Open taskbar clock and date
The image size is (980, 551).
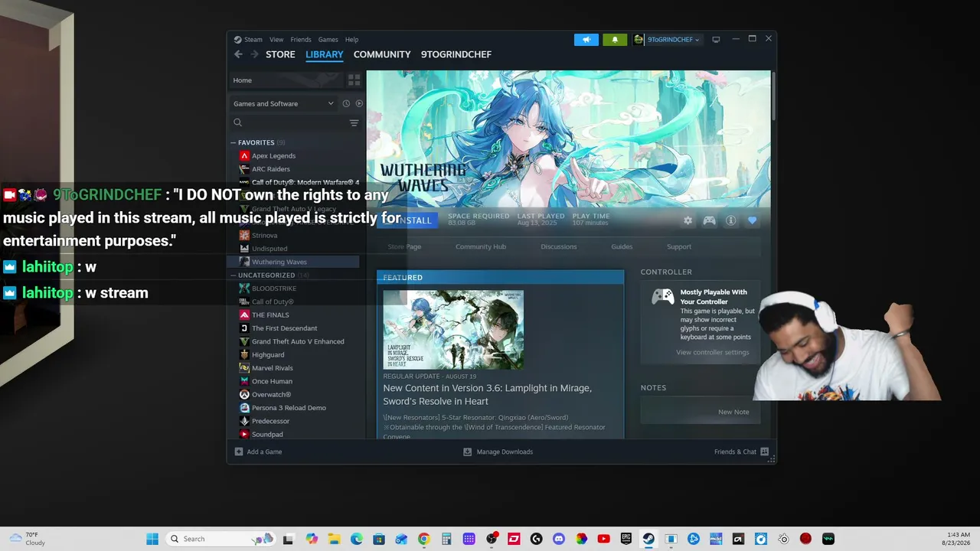[955, 539]
